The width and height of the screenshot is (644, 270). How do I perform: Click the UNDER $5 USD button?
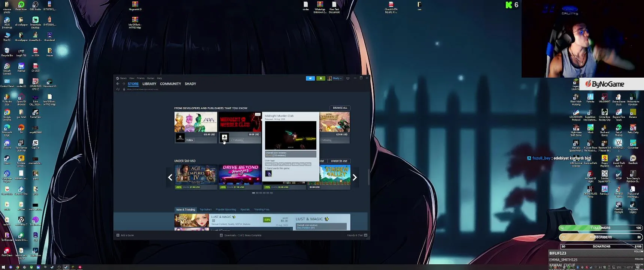[339, 161]
